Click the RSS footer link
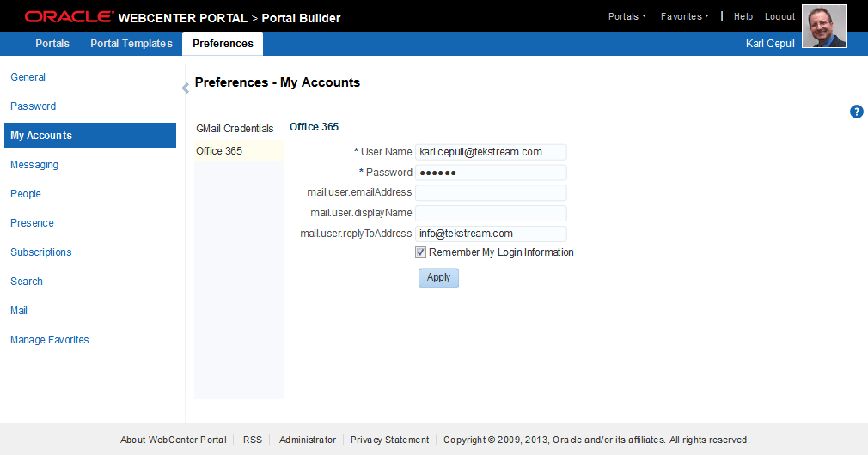The image size is (868, 455). tap(253, 440)
